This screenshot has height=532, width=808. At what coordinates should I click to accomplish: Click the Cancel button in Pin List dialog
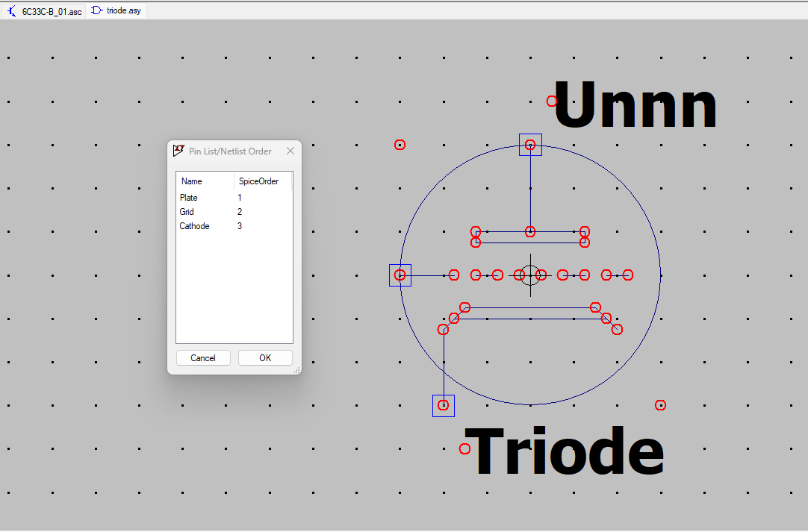click(203, 358)
